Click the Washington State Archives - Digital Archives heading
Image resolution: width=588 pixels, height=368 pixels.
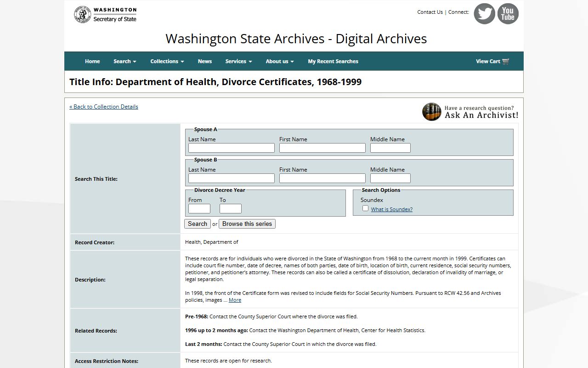pos(296,39)
